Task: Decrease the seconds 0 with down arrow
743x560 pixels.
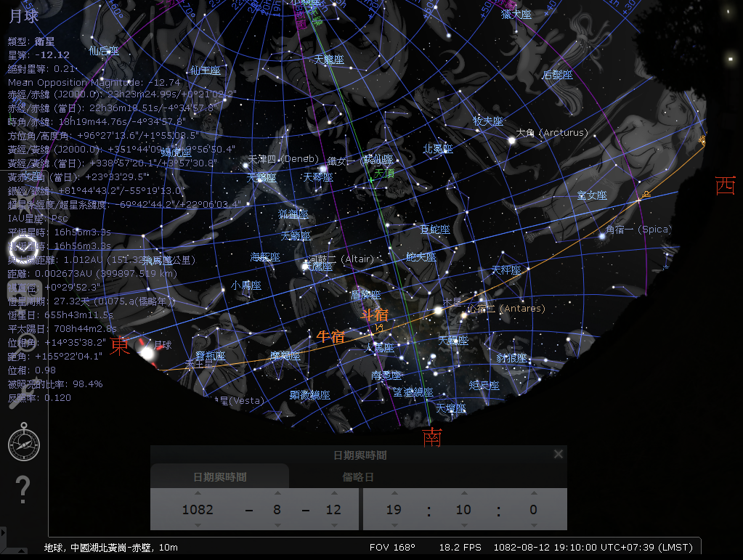Action: (534, 525)
